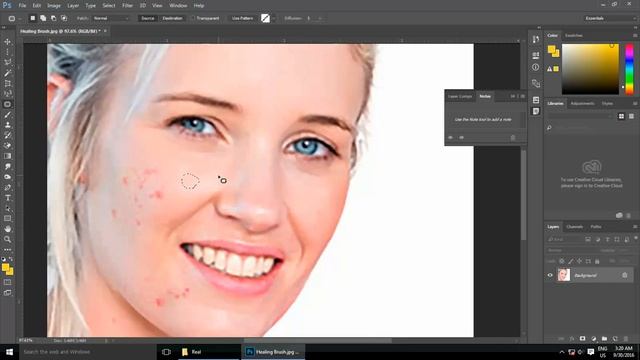Select the Pen tool

[x=7, y=187]
